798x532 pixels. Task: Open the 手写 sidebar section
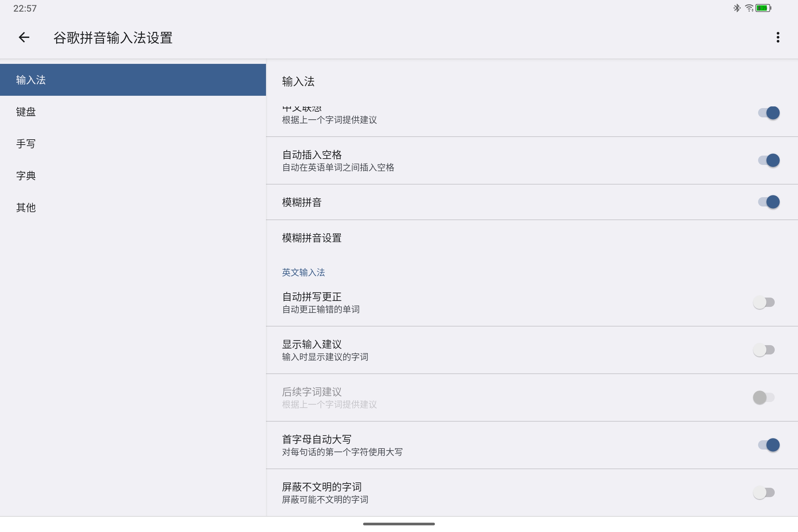point(133,144)
